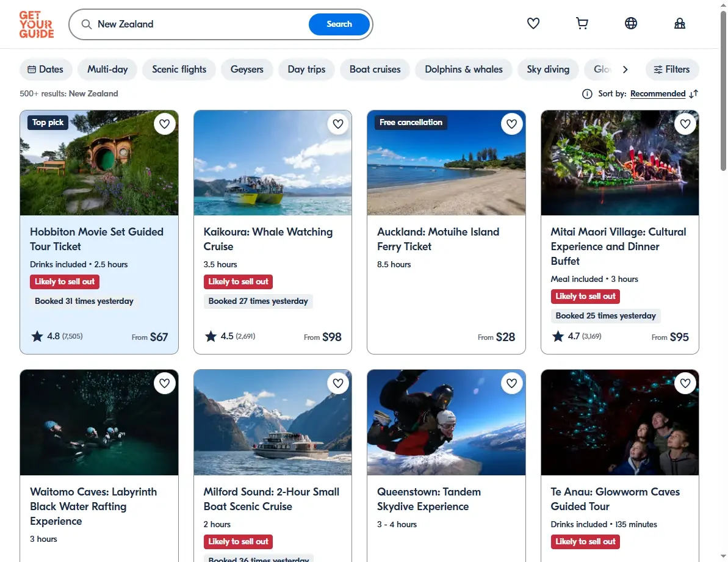This screenshot has height=562, width=728.
Task: Click the 'From $95' price
Action: 670,337
